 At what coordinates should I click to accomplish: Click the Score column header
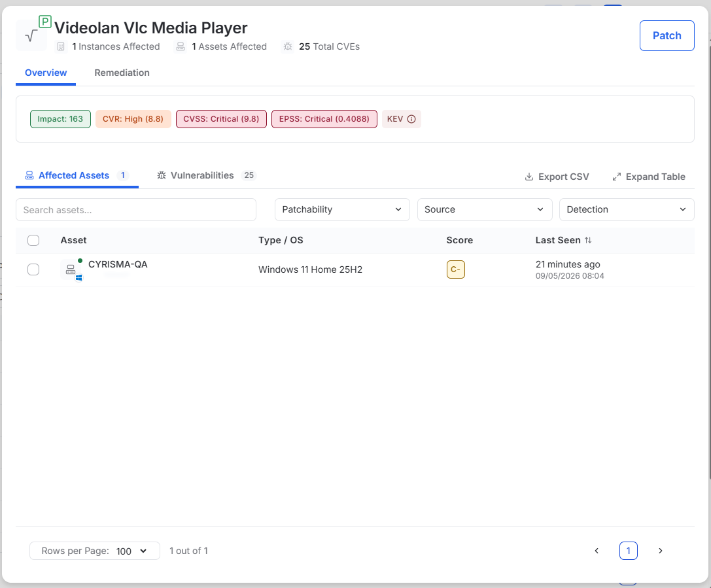[x=459, y=240]
